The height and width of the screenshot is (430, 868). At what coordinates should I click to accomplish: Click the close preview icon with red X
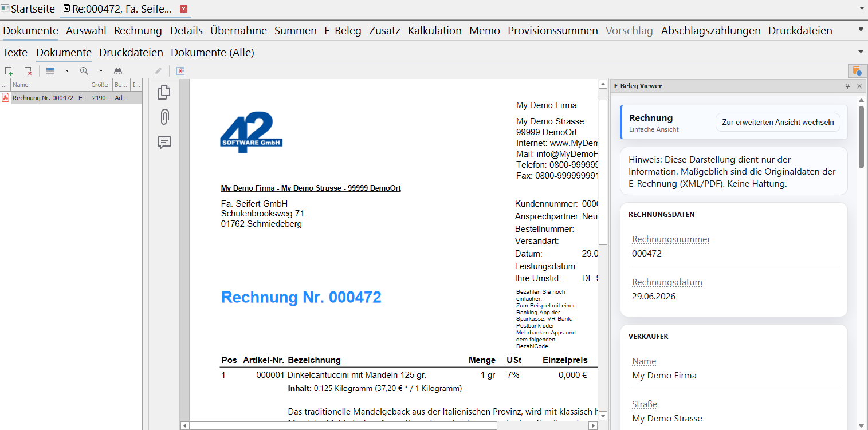tap(180, 71)
